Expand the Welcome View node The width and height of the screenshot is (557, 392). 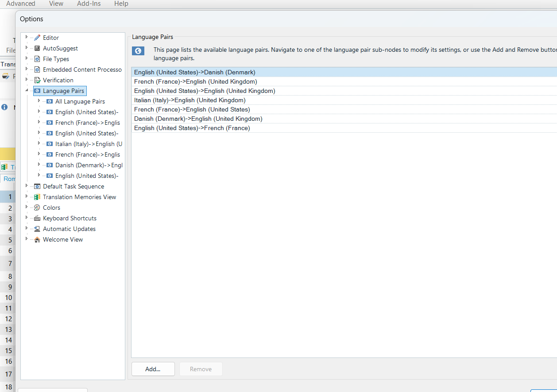[27, 239]
